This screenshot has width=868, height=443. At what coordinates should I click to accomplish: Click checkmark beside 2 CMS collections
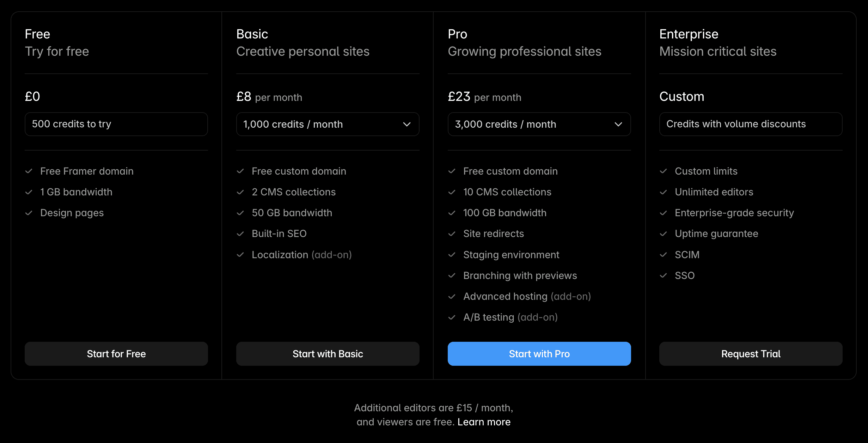click(x=240, y=192)
